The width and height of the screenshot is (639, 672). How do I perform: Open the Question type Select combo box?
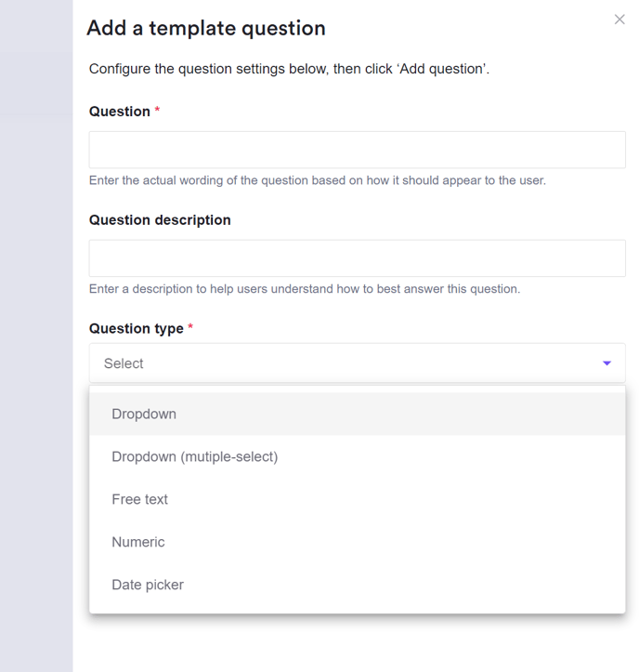344,363
